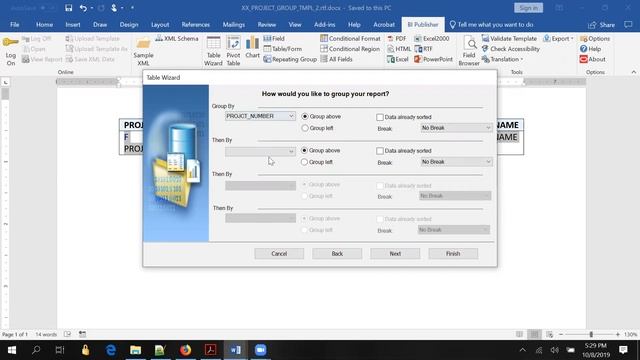
Task: Collapse the ribbon with chevron
Action: 633,72
